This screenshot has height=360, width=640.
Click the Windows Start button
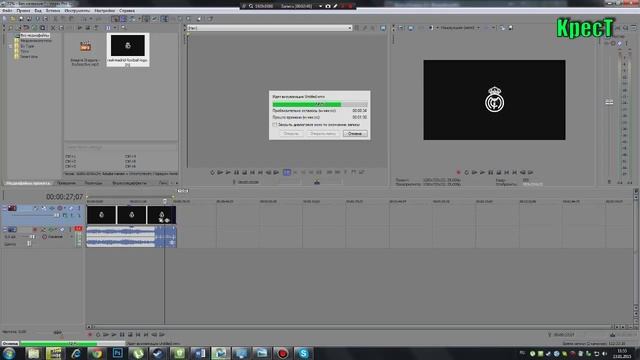9,353
